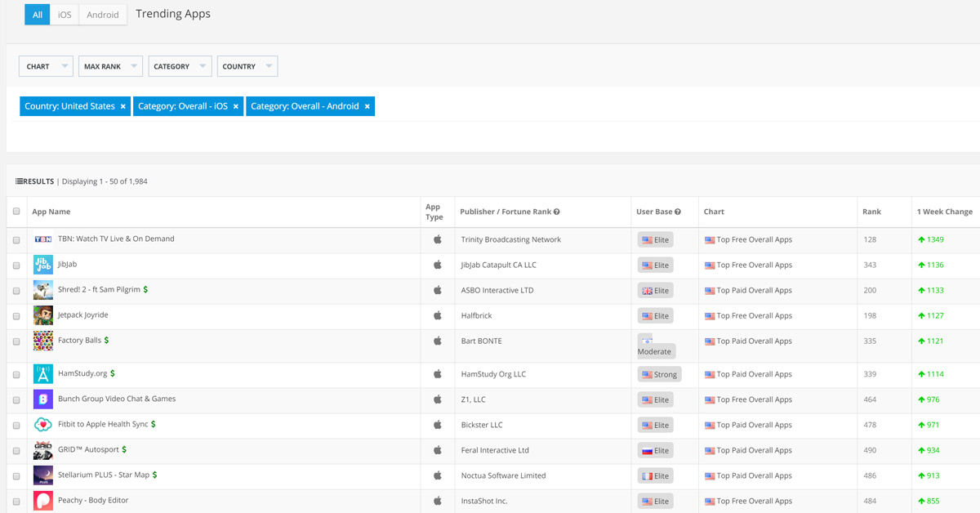Select the Stellarium PLUS row checkbox

click(x=16, y=476)
